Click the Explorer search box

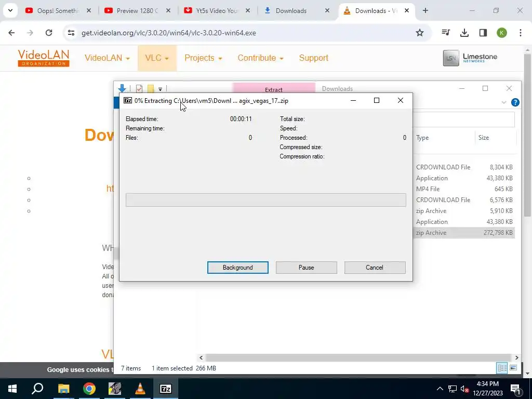(x=464, y=119)
